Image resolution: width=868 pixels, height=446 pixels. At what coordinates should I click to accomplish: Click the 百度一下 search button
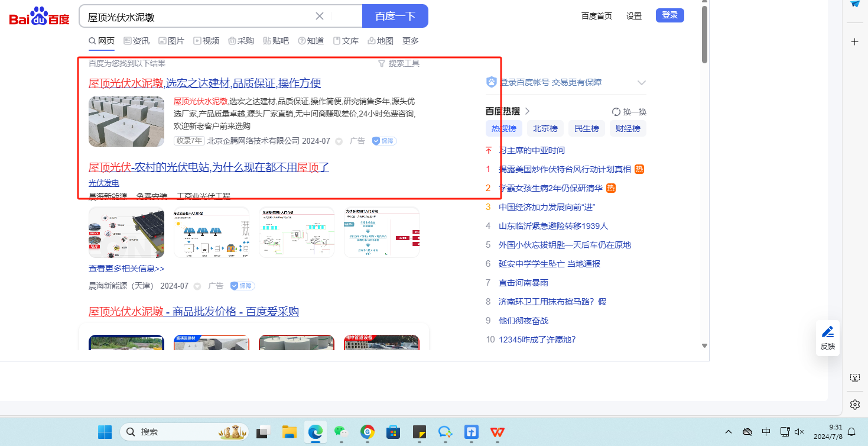pyautogui.click(x=395, y=16)
